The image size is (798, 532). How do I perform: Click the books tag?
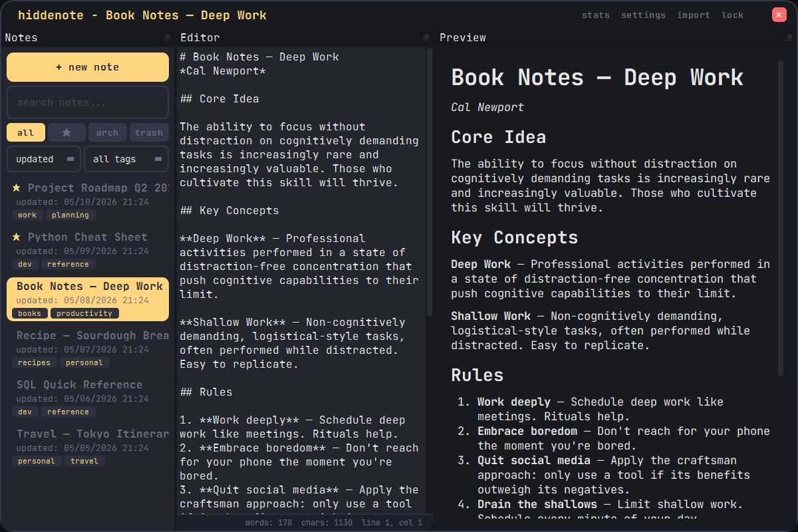click(29, 313)
